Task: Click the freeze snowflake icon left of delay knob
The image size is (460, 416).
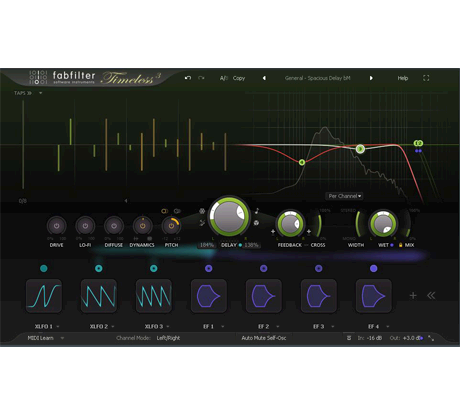Action: pos(202,211)
